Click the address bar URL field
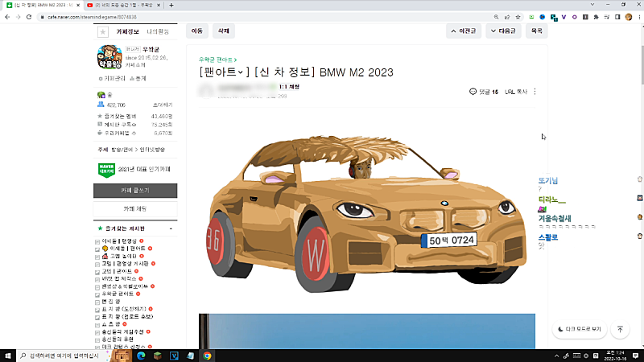The image size is (644, 362). [263, 17]
